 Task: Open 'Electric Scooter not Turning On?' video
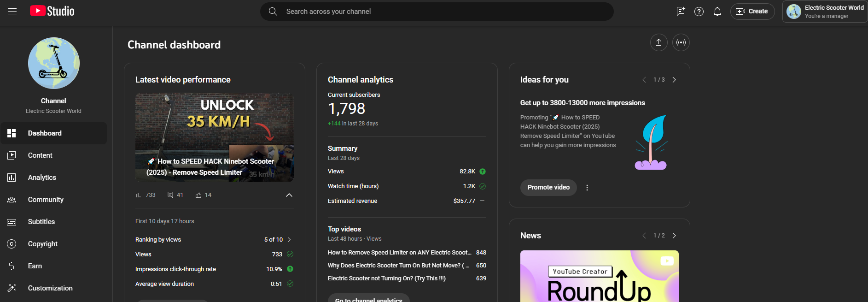click(x=387, y=278)
